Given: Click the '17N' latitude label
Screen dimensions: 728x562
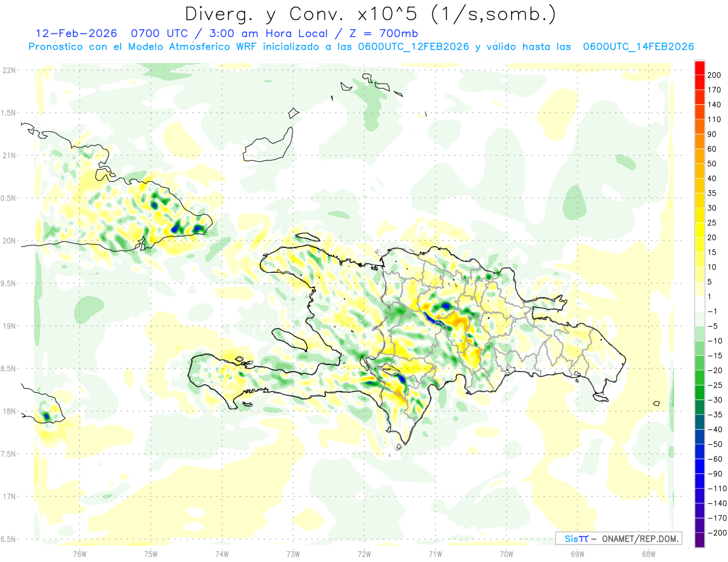Looking at the screenshot, I should point(9,497).
